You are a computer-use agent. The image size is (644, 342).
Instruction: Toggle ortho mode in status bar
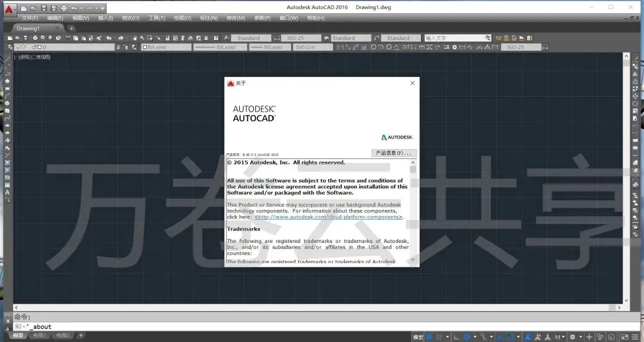click(457, 337)
